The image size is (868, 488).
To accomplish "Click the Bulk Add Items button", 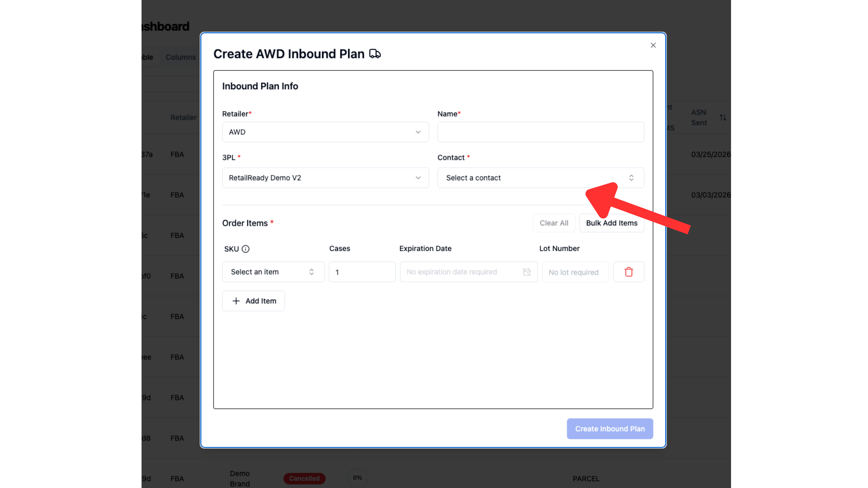I will [612, 223].
